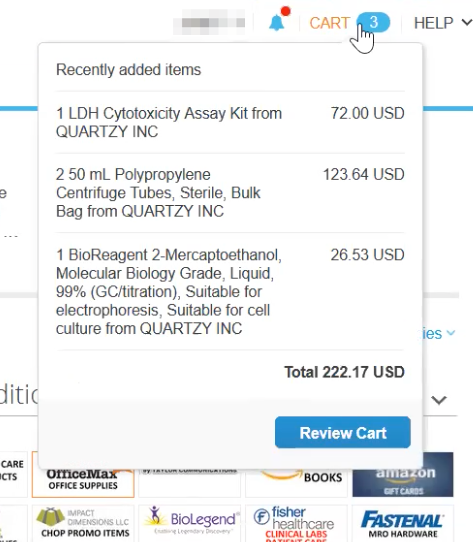
Task: Expand the section chevron under the cart popup
Action: pos(439,400)
